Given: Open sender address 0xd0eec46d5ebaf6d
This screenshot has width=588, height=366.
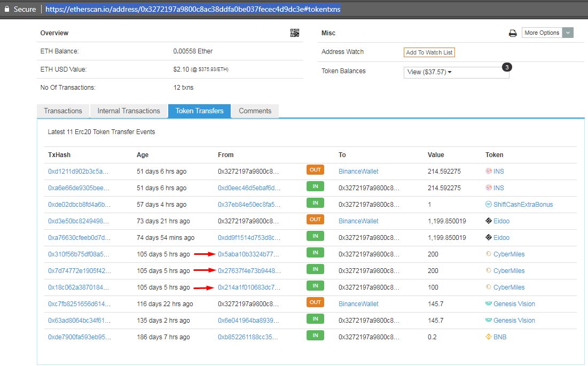Looking at the screenshot, I should pyautogui.click(x=249, y=188).
